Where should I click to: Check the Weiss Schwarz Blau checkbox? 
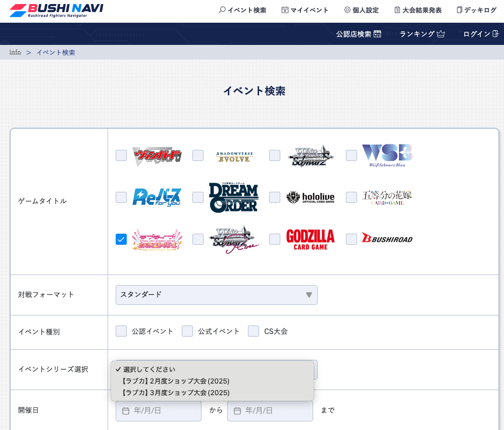click(x=351, y=155)
